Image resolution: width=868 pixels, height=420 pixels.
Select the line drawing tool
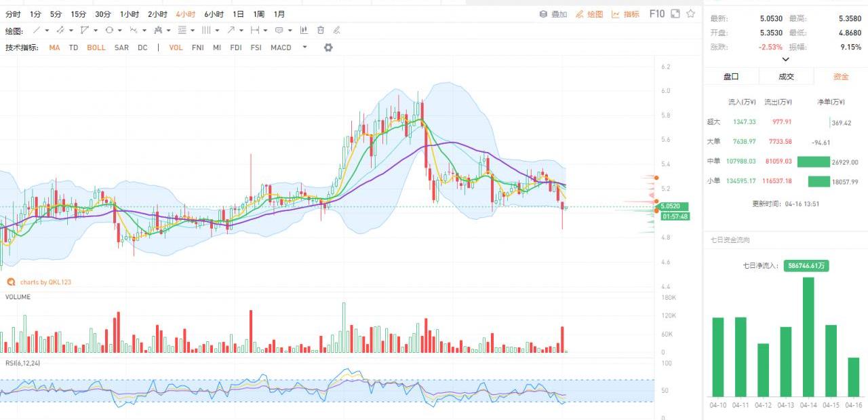click(x=37, y=31)
